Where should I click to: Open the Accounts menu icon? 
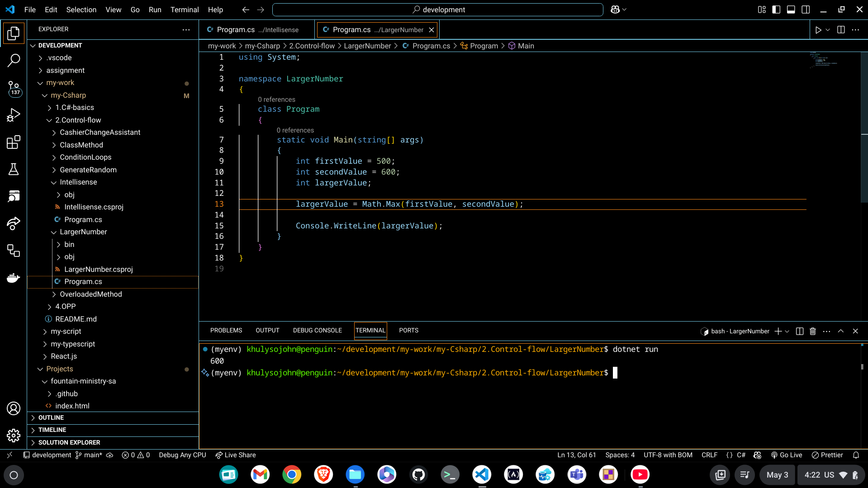pyautogui.click(x=14, y=408)
